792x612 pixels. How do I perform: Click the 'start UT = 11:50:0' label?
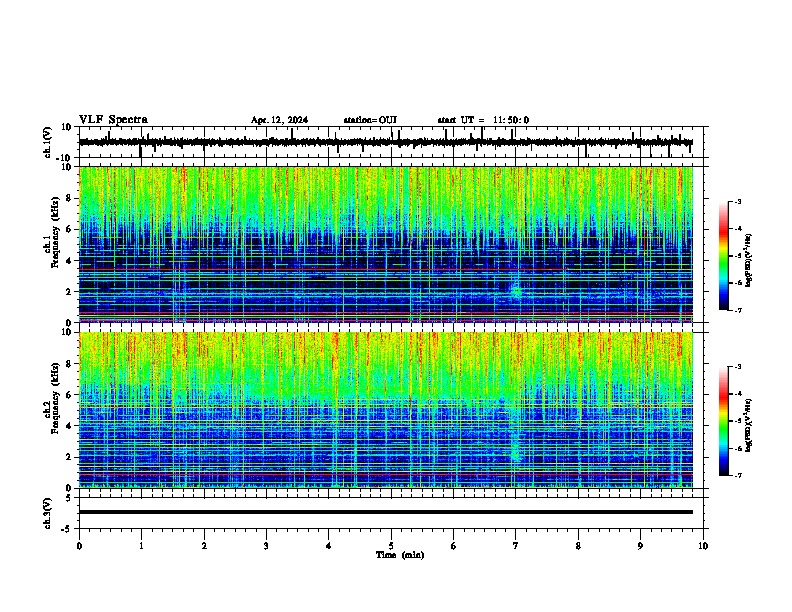point(483,120)
